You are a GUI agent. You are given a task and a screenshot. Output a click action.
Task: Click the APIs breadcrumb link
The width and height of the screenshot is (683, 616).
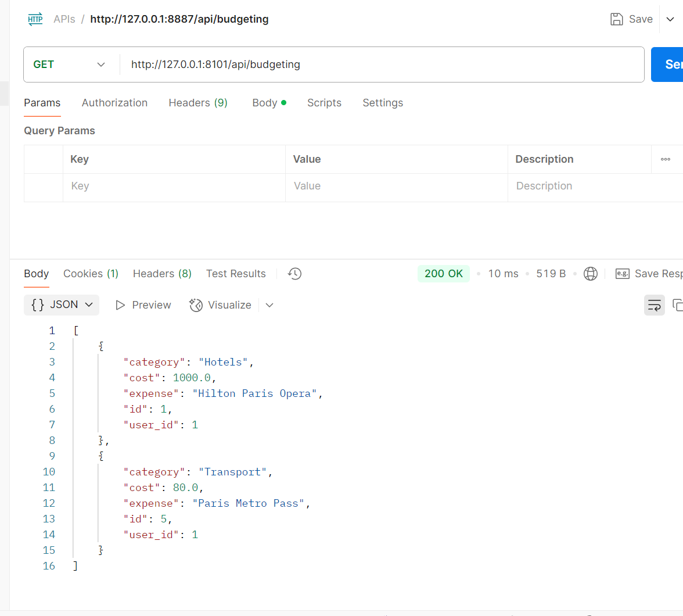click(x=64, y=19)
